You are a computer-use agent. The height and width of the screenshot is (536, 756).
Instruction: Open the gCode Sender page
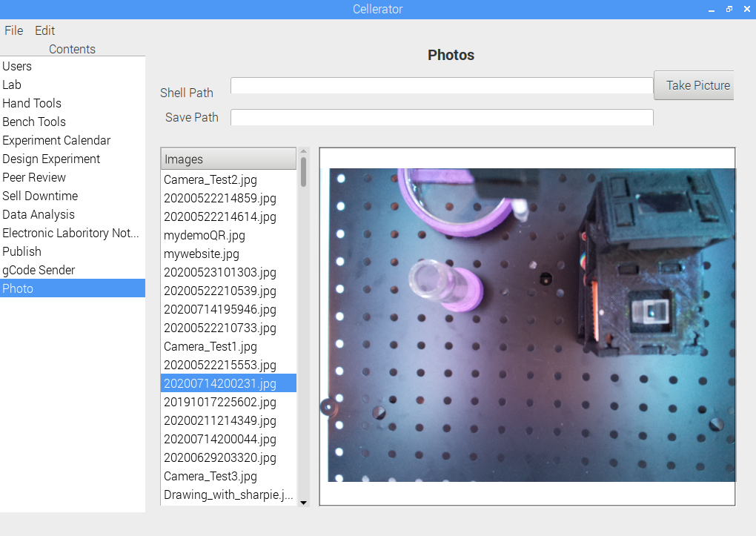[39, 270]
